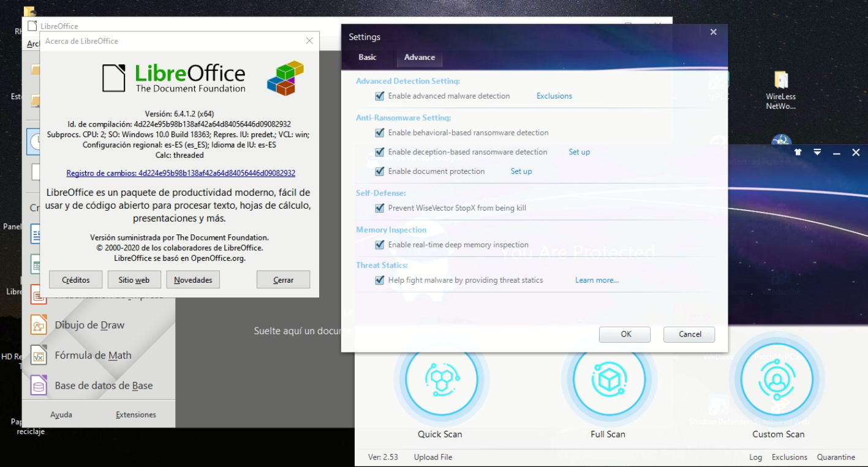Open Créditos in the LibreOffice About dialog
The height and width of the screenshot is (467, 868).
[76, 280]
